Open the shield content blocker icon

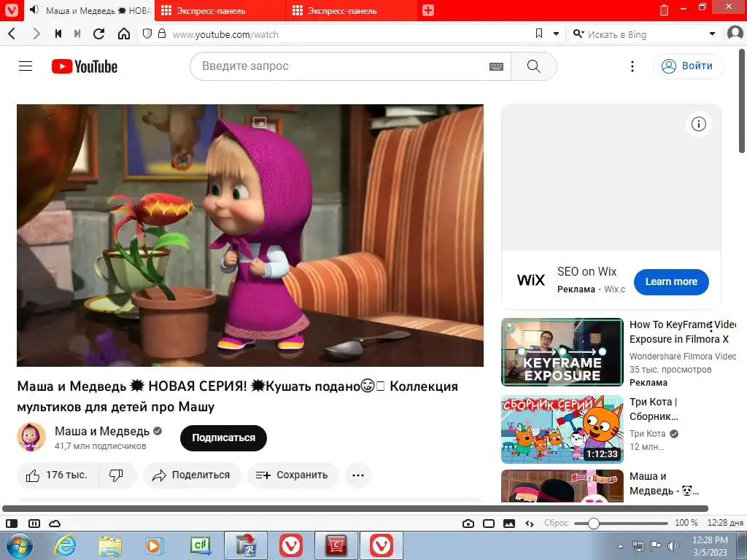point(147,34)
